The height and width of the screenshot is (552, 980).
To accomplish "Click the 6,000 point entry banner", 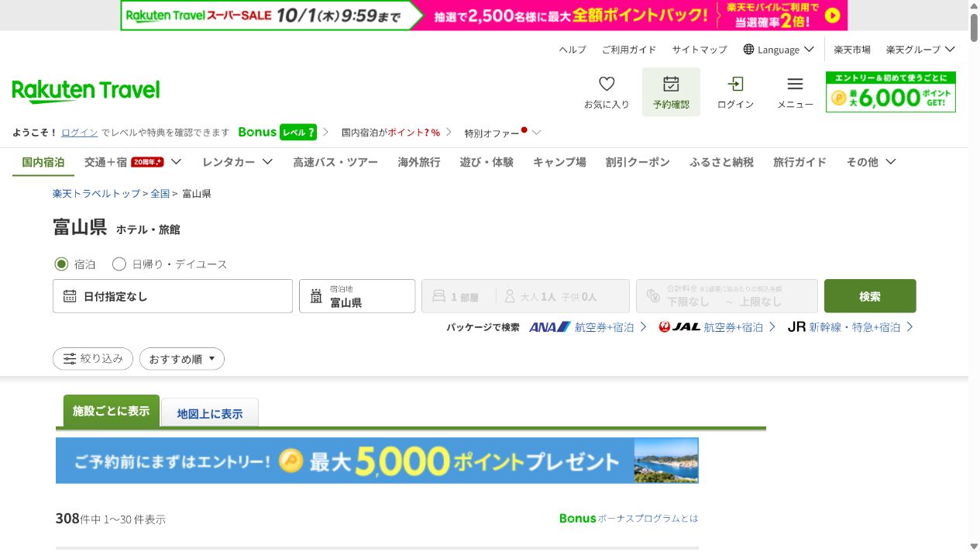I will (x=891, y=92).
